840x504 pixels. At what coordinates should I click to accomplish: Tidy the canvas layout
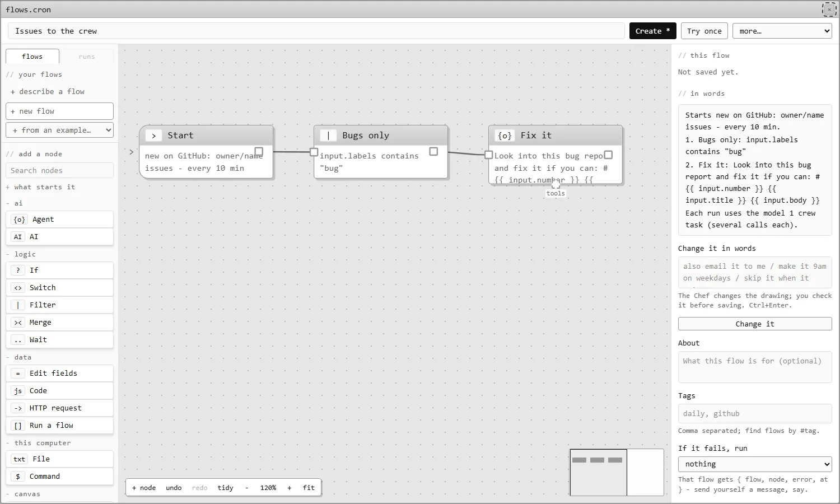226,488
